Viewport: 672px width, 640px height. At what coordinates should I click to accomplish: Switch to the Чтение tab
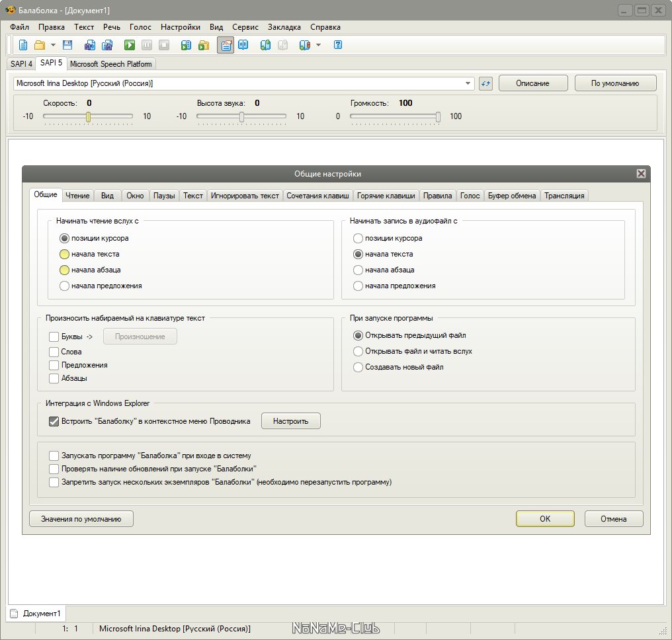pyautogui.click(x=77, y=196)
